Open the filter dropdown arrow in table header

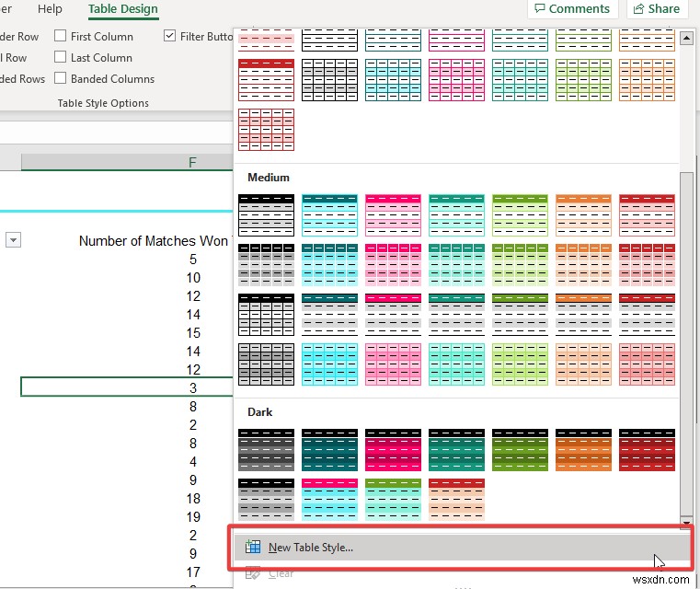[14, 240]
